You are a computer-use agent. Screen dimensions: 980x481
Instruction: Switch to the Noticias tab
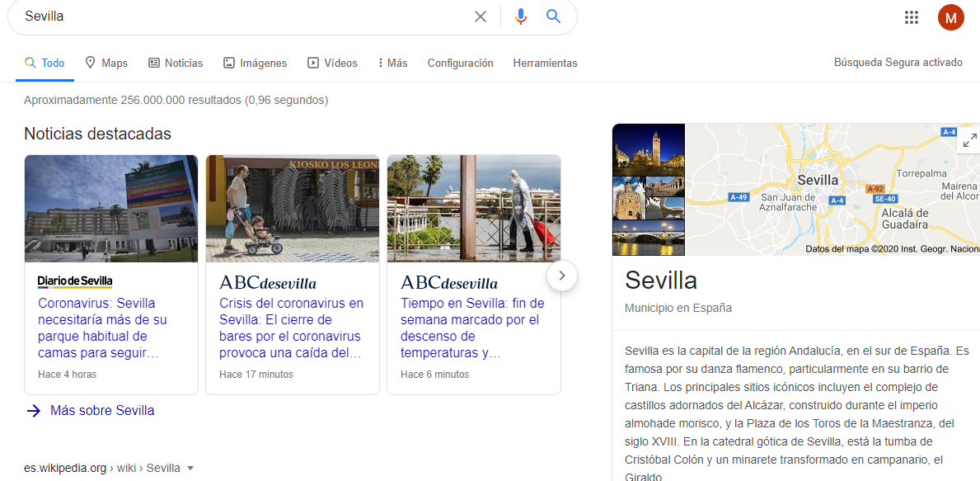(176, 63)
